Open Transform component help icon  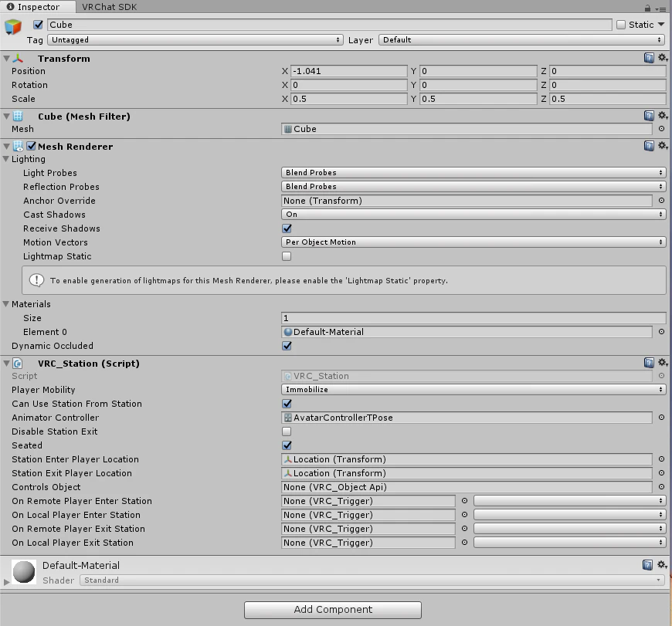649,58
